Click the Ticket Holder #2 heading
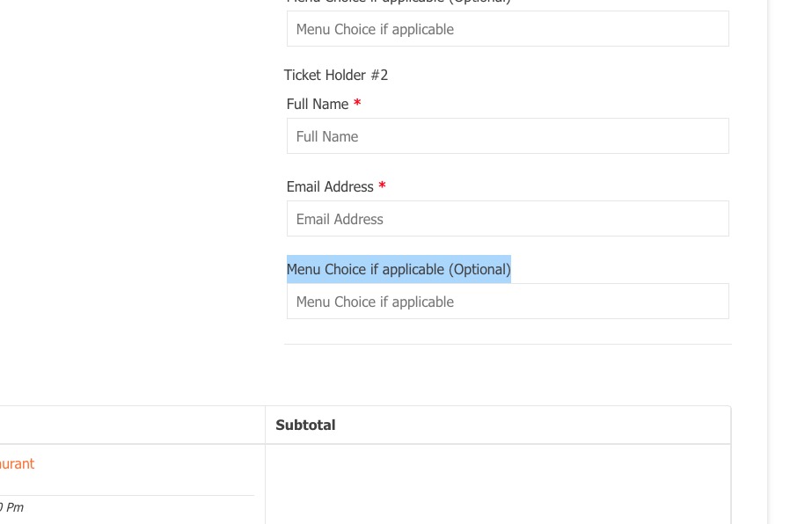 335,75
